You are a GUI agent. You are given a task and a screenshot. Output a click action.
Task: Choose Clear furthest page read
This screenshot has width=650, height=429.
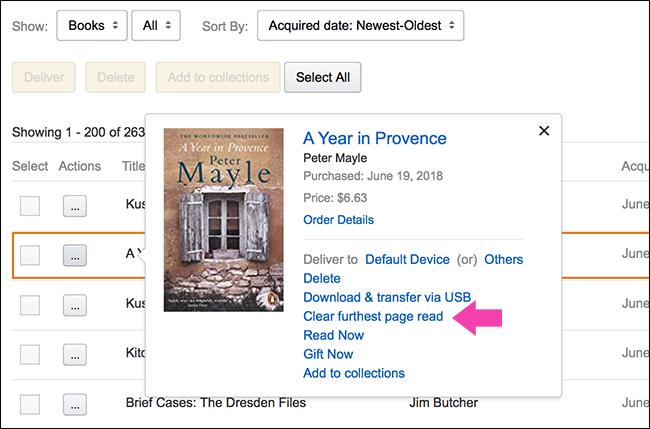coord(373,316)
